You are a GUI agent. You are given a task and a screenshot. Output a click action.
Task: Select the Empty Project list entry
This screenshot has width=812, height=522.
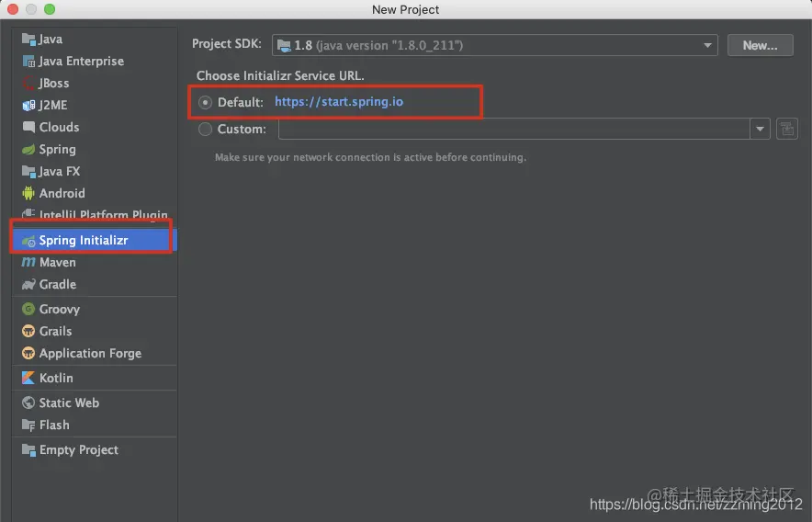tap(95, 450)
